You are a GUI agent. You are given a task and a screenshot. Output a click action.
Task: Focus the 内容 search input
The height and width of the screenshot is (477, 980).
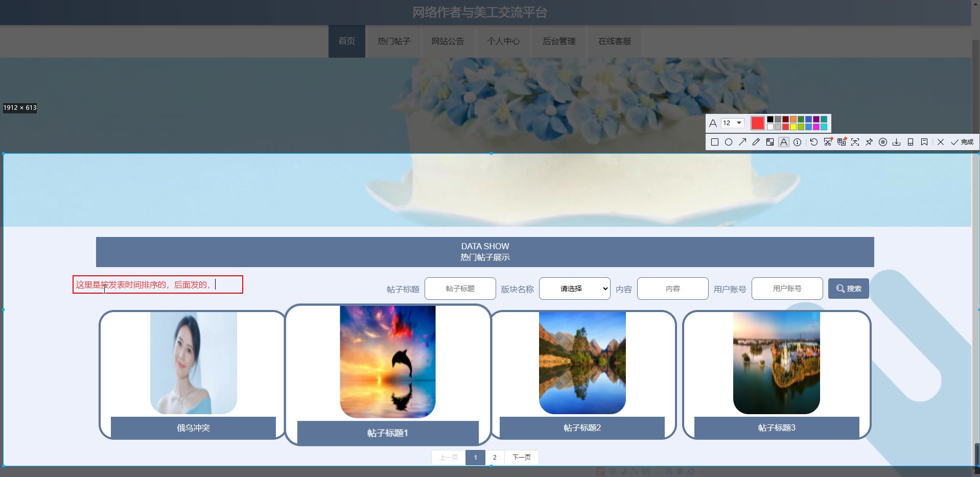673,289
